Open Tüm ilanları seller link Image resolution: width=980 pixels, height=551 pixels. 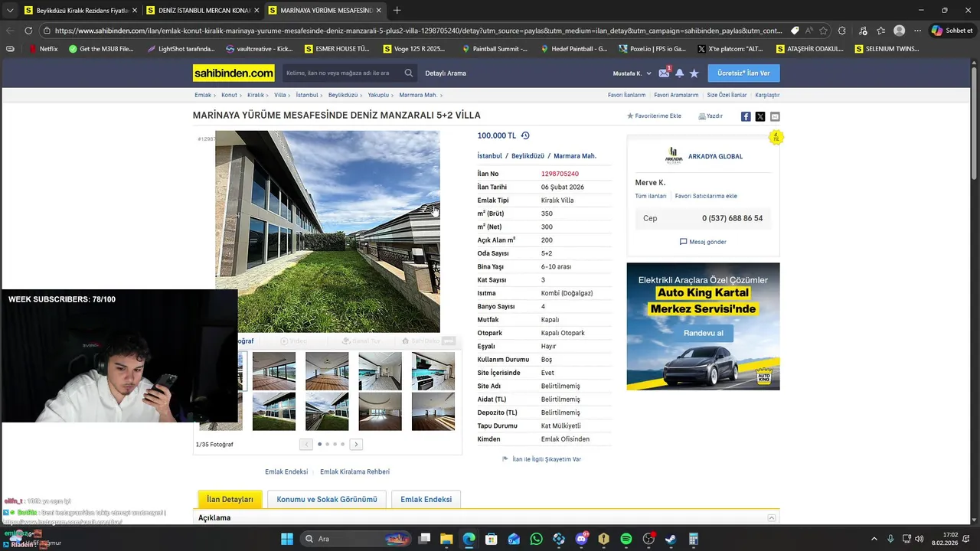point(651,196)
